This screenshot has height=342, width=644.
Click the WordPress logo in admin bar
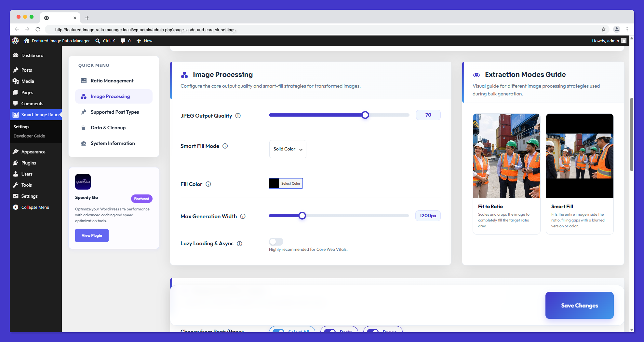click(15, 41)
